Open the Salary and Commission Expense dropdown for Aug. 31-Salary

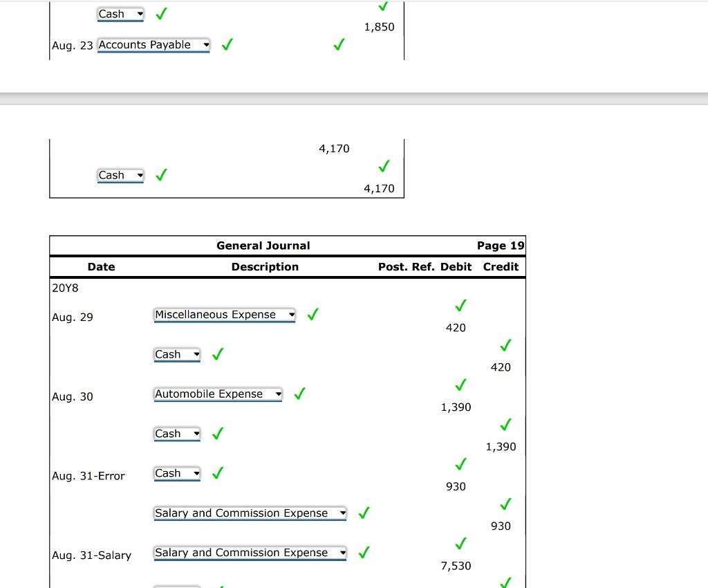(250, 553)
